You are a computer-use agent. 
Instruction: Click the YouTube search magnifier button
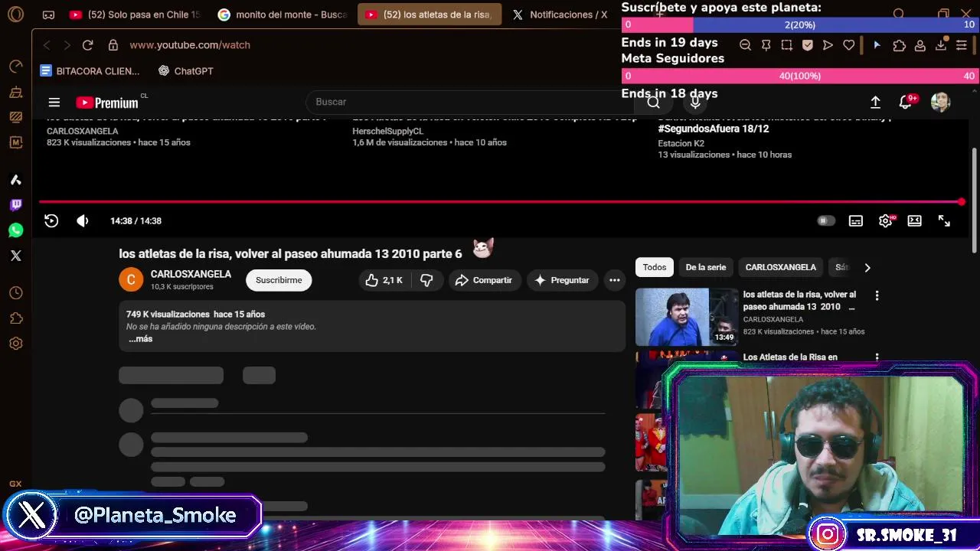(653, 102)
